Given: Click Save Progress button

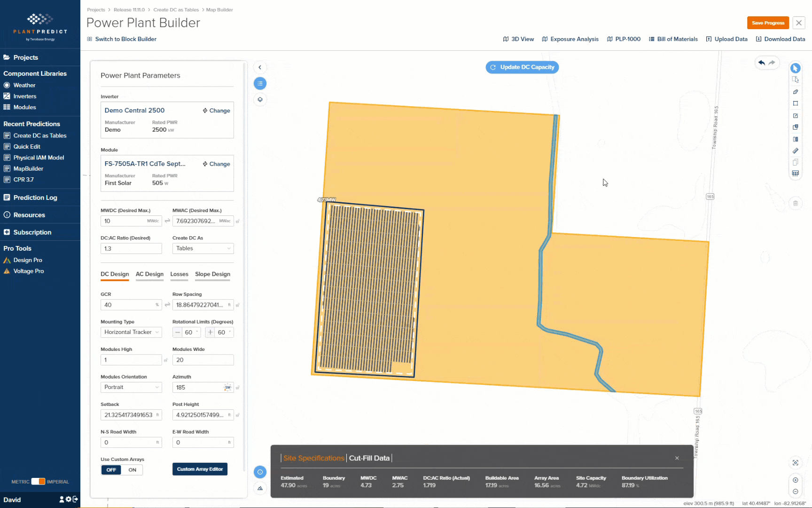Looking at the screenshot, I should 768,23.
